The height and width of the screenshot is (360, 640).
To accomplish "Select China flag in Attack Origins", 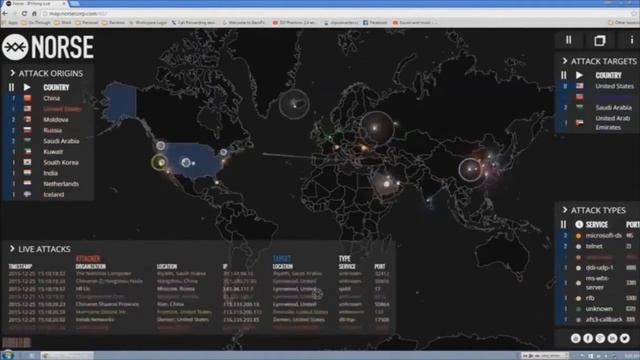I will pos(27,98).
